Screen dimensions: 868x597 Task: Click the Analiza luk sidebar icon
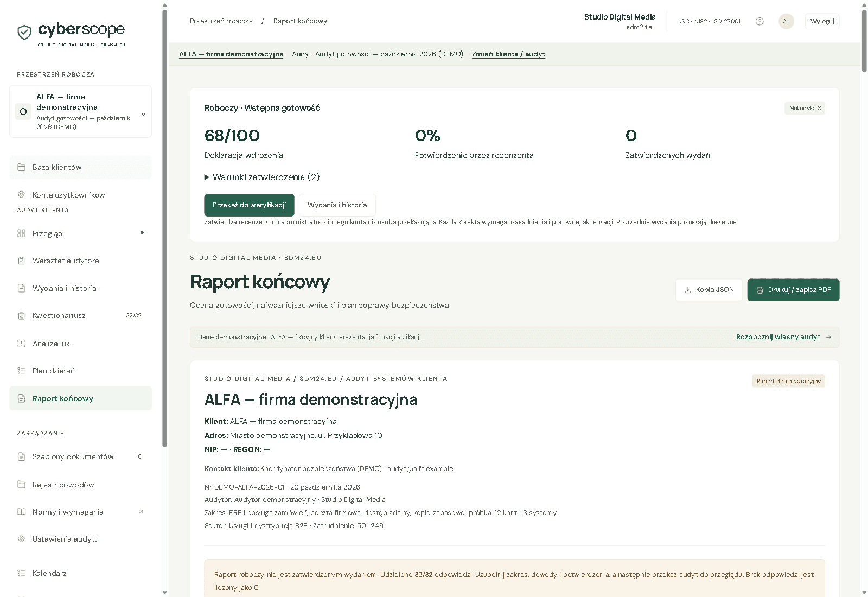point(22,344)
